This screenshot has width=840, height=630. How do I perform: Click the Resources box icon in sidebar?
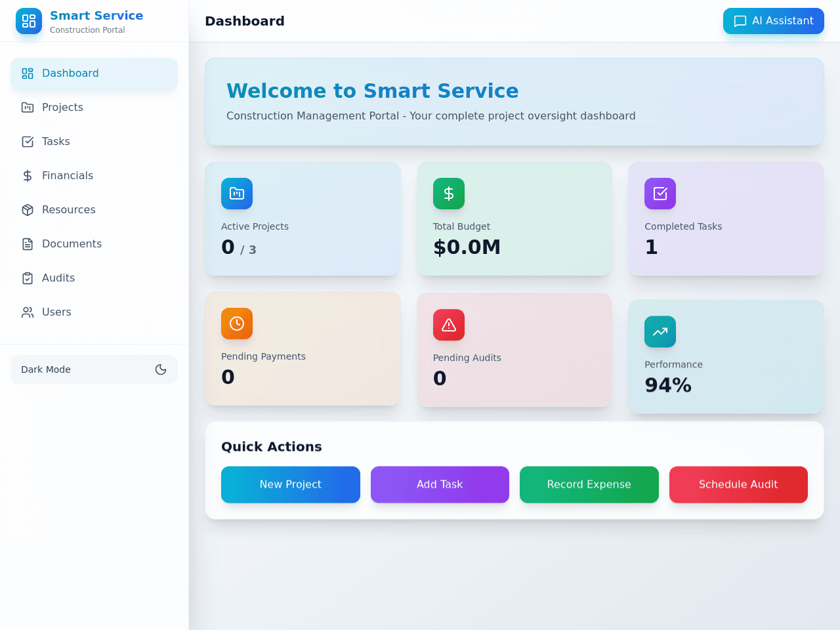[x=28, y=210]
